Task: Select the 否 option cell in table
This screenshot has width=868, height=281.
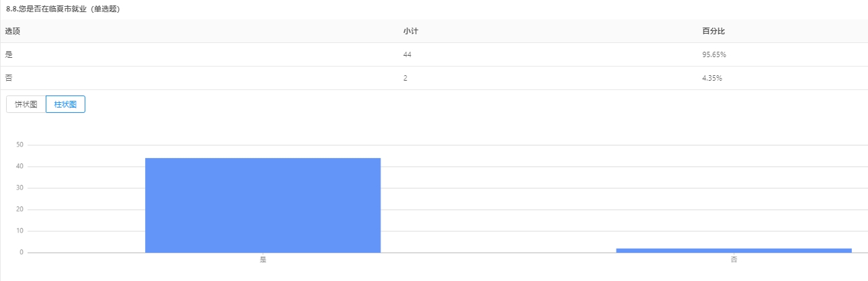Action: point(8,78)
